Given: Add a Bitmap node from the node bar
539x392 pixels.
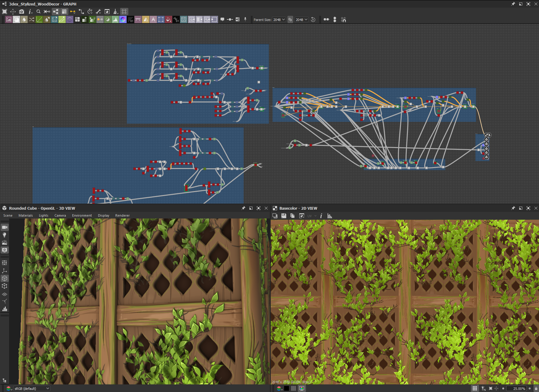Looking at the screenshot, I should pyautogui.click(x=9, y=19).
